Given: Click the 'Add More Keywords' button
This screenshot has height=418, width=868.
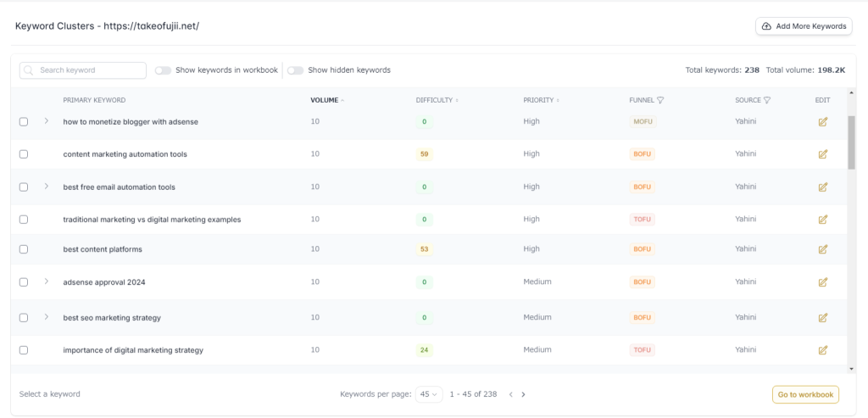Looking at the screenshot, I should [x=804, y=26].
